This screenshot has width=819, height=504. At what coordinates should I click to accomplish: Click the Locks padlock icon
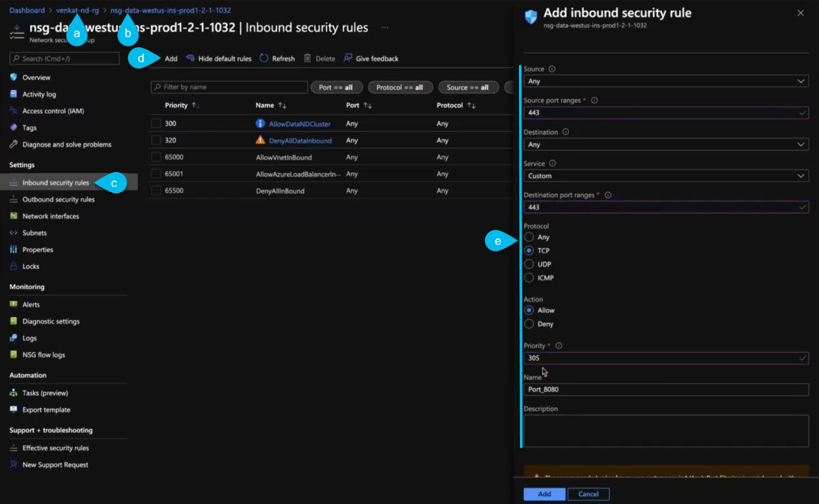[14, 266]
